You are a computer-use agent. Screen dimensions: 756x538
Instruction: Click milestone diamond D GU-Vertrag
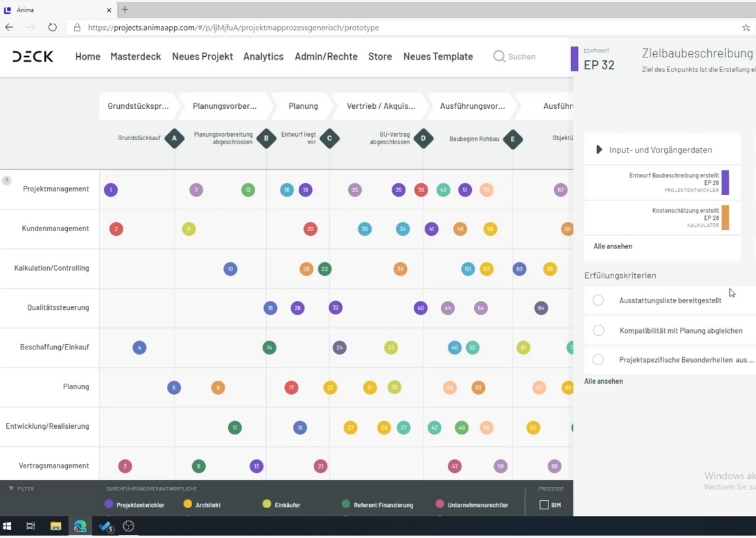coord(423,139)
